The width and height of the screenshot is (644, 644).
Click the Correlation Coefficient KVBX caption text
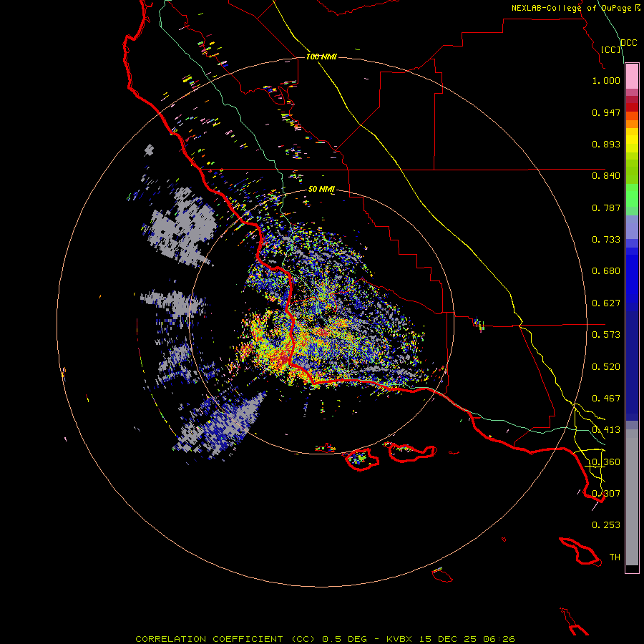click(x=325, y=639)
